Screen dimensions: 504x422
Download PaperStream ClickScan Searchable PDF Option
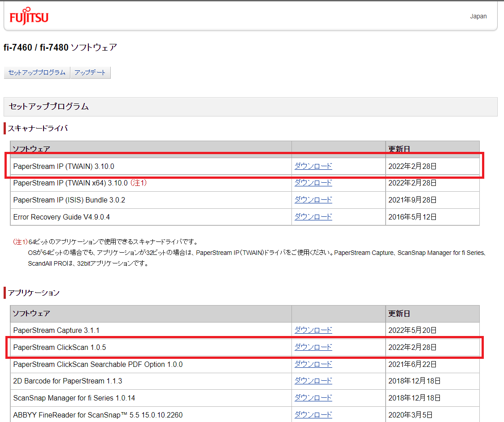coord(313,364)
